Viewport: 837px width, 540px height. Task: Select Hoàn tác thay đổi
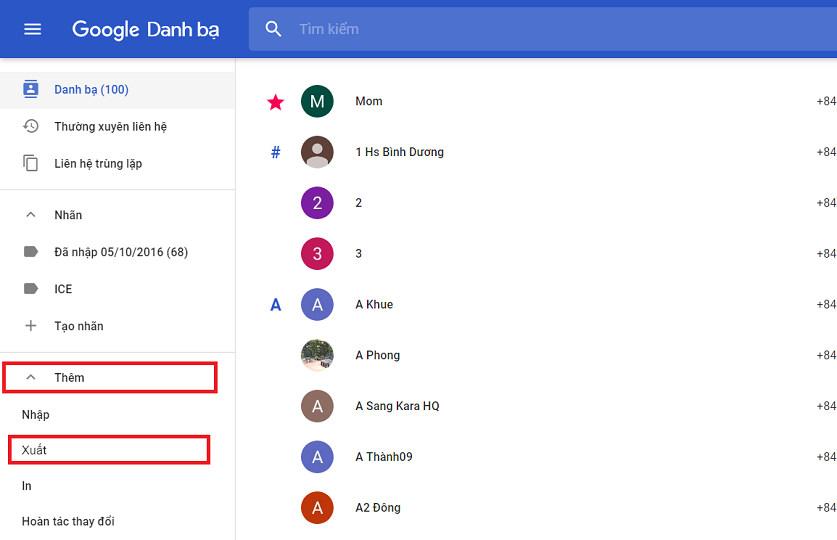pyautogui.click(x=68, y=521)
